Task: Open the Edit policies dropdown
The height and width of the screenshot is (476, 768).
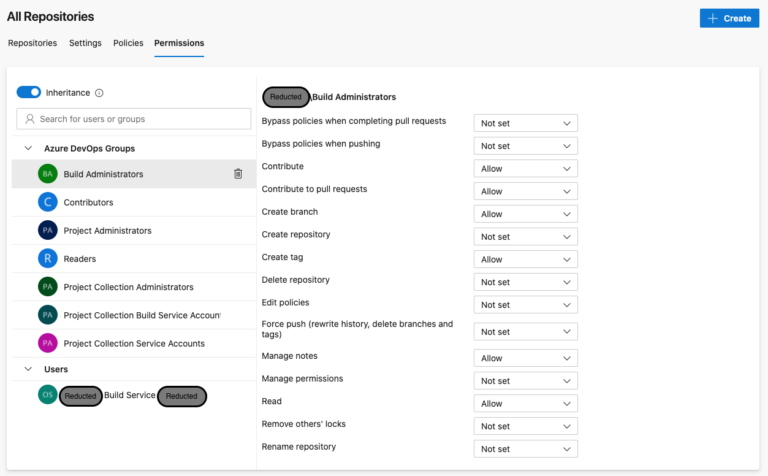Action: point(526,305)
